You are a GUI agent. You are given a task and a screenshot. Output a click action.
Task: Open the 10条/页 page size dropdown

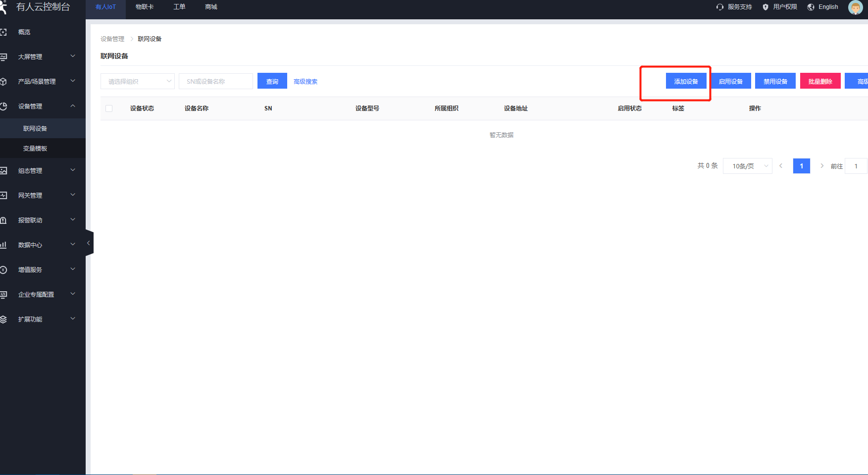click(747, 166)
